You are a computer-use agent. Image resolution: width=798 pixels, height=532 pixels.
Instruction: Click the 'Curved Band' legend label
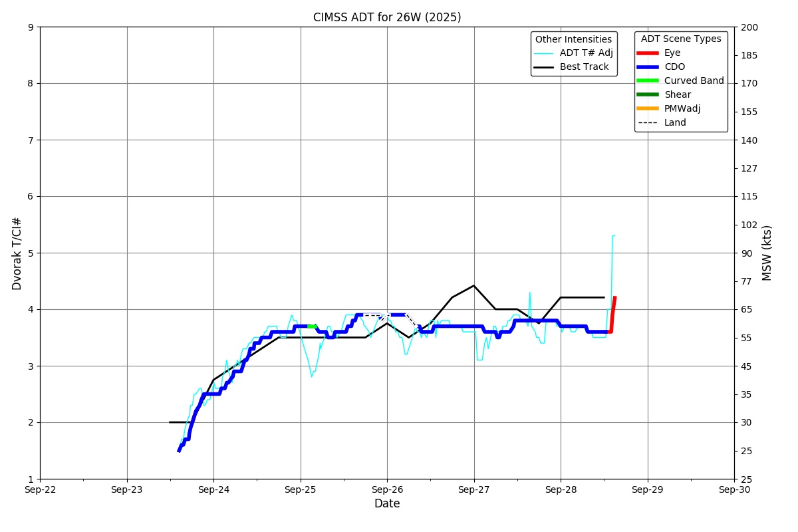[x=694, y=80]
